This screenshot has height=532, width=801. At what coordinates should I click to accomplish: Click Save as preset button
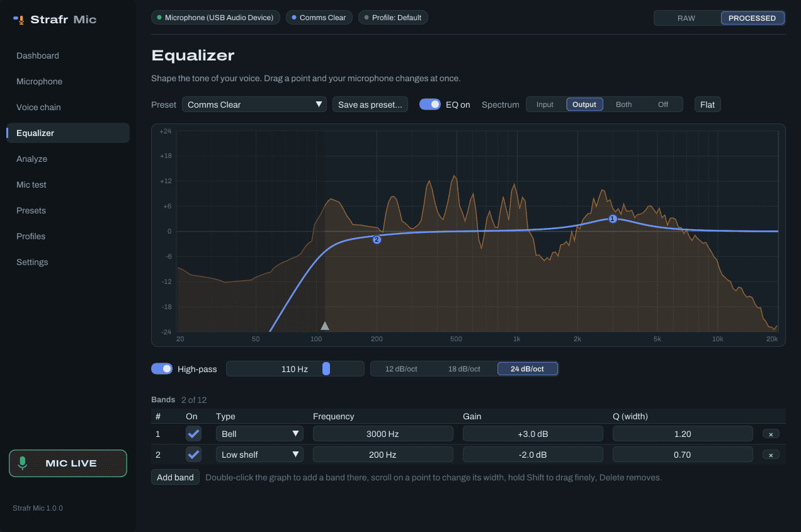370,105
